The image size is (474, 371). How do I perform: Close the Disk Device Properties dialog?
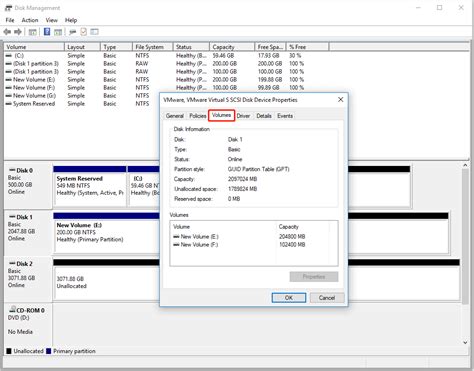click(341, 100)
